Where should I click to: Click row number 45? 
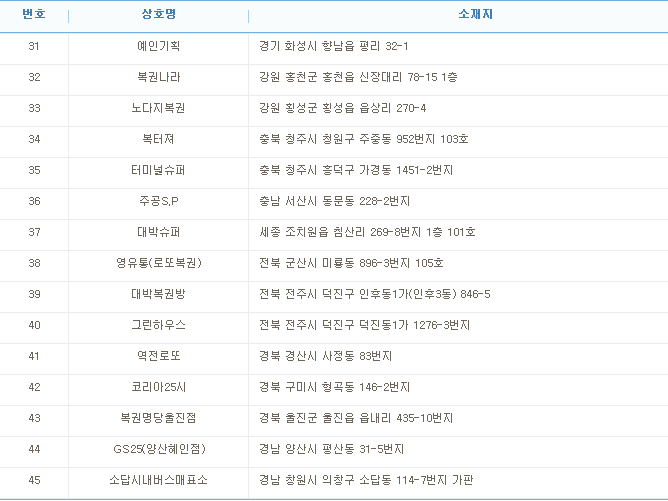click(x=34, y=481)
